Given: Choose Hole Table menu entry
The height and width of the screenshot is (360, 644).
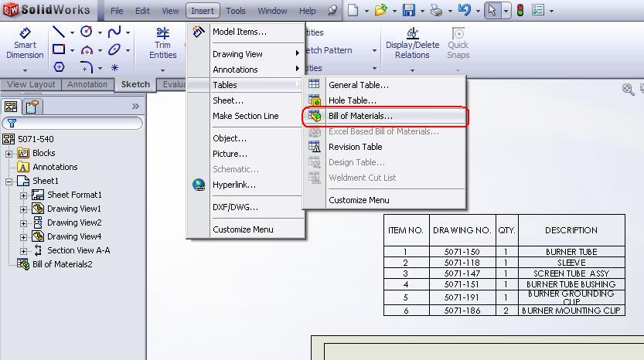Looking at the screenshot, I should 385,100.
